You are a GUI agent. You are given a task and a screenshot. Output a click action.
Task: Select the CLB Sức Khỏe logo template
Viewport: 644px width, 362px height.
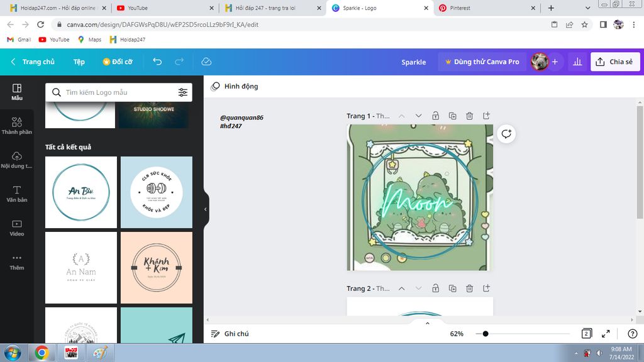tap(157, 192)
